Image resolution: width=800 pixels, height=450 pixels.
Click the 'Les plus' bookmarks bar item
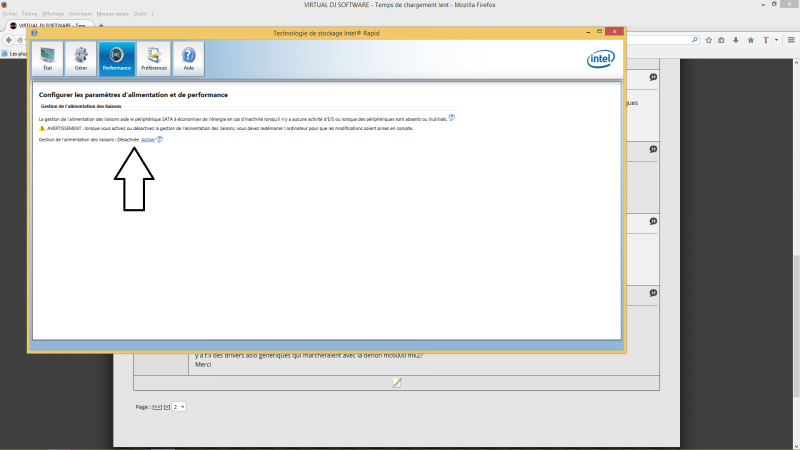(14, 54)
